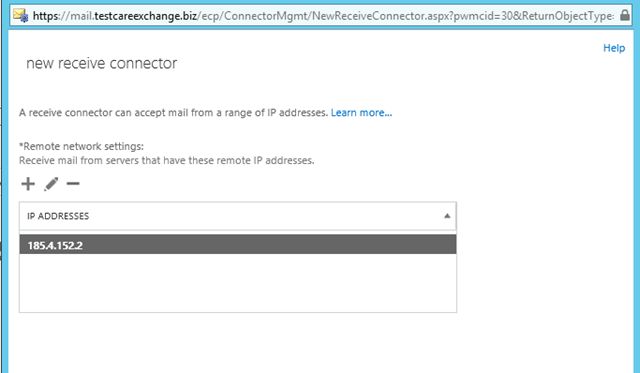
Task: Click the new receive connector heading
Action: coord(102,63)
